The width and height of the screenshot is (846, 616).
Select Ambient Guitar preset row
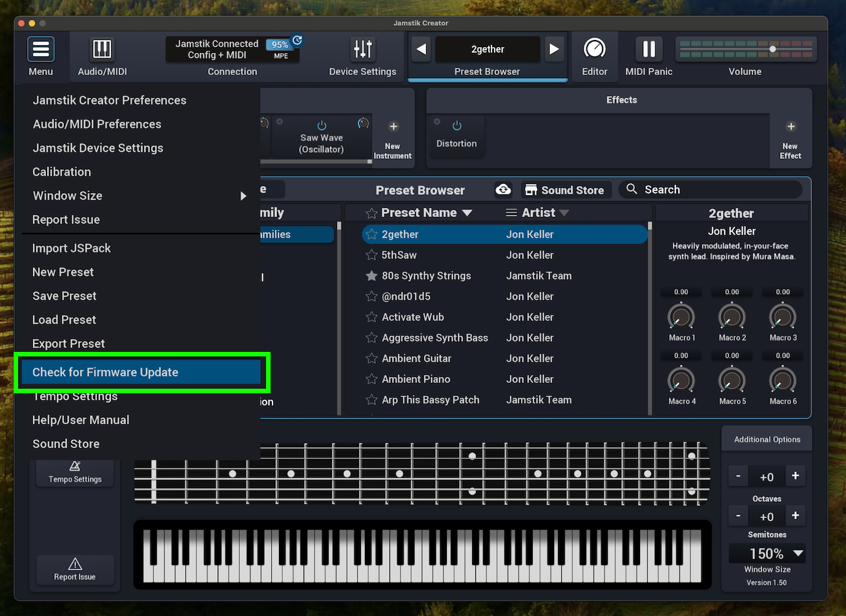pyautogui.click(x=505, y=358)
